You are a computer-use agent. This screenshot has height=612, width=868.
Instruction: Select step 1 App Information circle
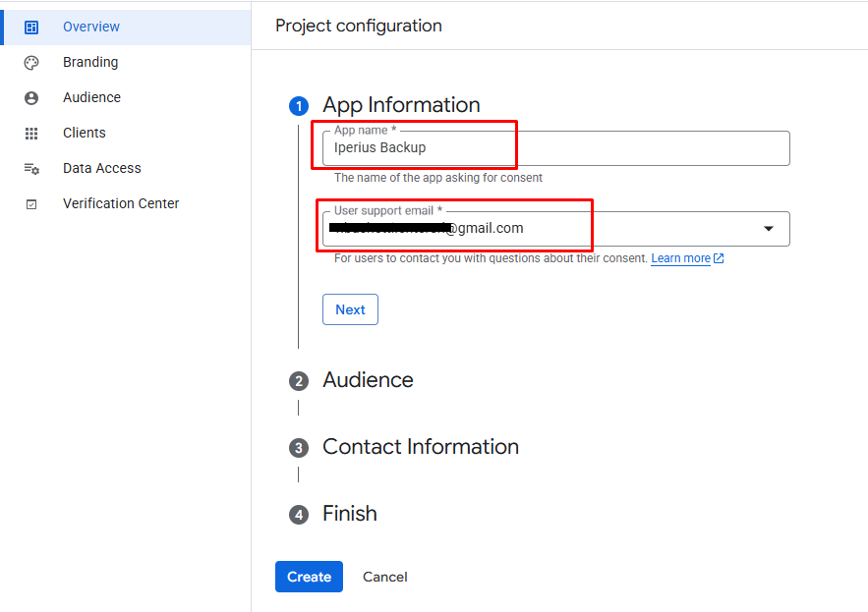click(x=299, y=106)
